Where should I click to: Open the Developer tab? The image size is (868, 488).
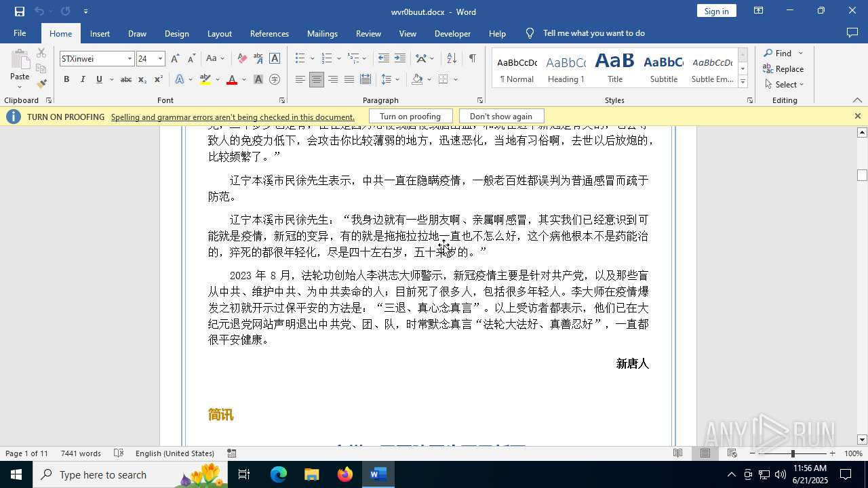pyautogui.click(x=452, y=33)
